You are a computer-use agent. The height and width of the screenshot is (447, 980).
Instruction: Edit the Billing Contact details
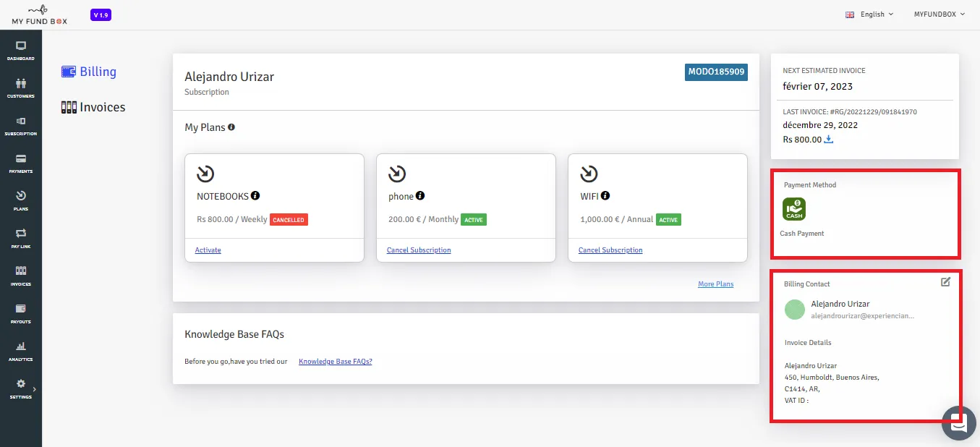[x=945, y=282]
